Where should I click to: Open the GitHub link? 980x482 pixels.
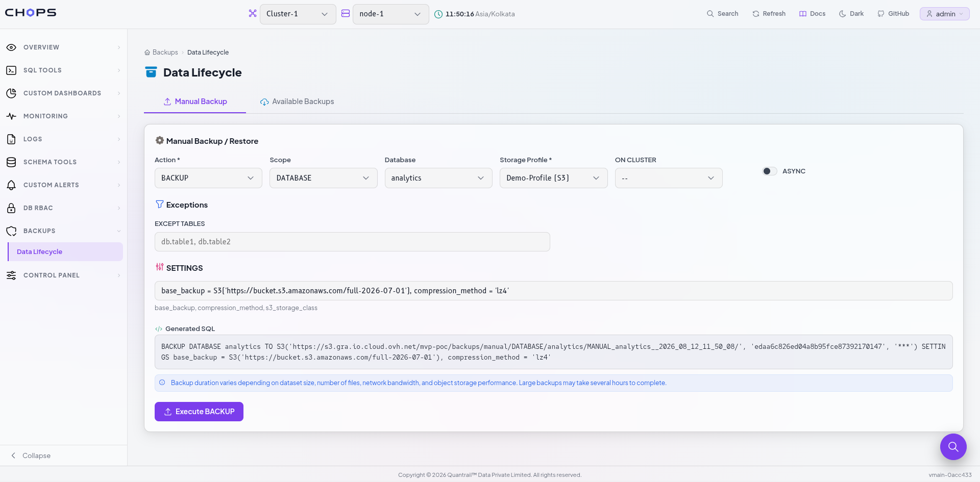click(893, 14)
